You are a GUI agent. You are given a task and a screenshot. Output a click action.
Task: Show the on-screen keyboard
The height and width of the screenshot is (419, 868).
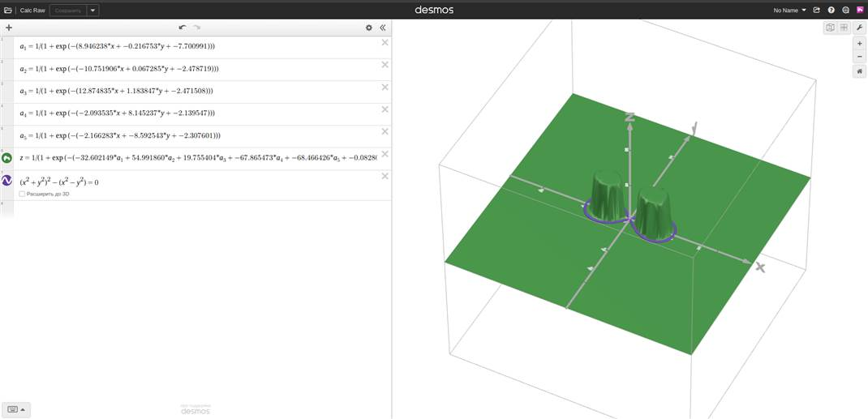click(16, 409)
